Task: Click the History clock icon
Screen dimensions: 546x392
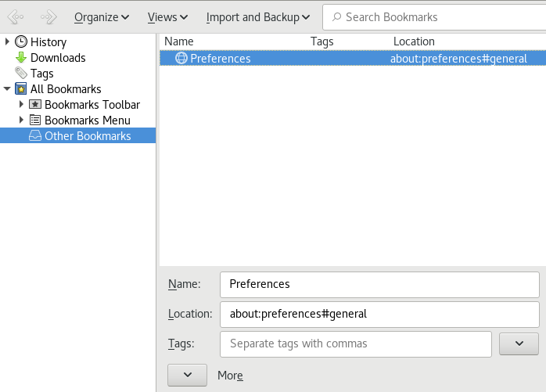Action: [x=21, y=42]
